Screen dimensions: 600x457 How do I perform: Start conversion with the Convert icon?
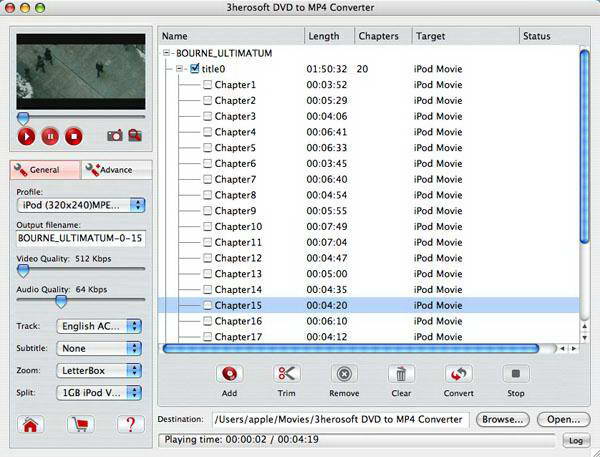coord(458,374)
